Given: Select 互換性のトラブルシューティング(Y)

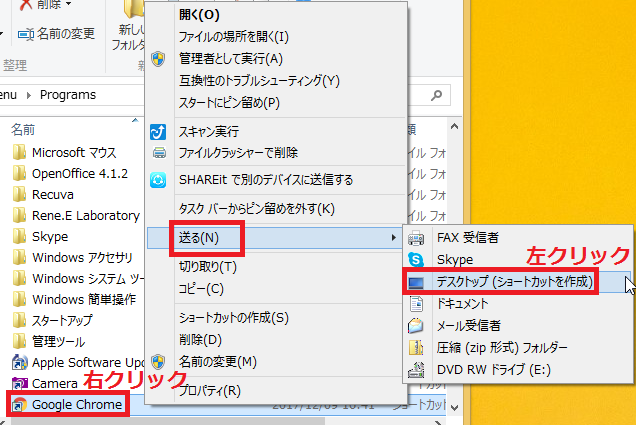Looking at the screenshot, I should tap(276, 81).
